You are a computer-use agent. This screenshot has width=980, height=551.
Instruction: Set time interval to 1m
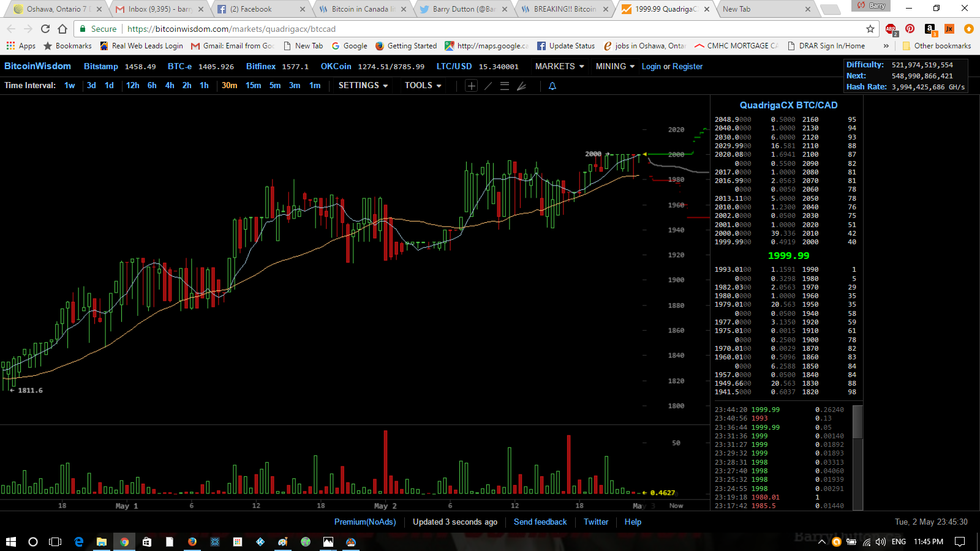click(x=315, y=86)
